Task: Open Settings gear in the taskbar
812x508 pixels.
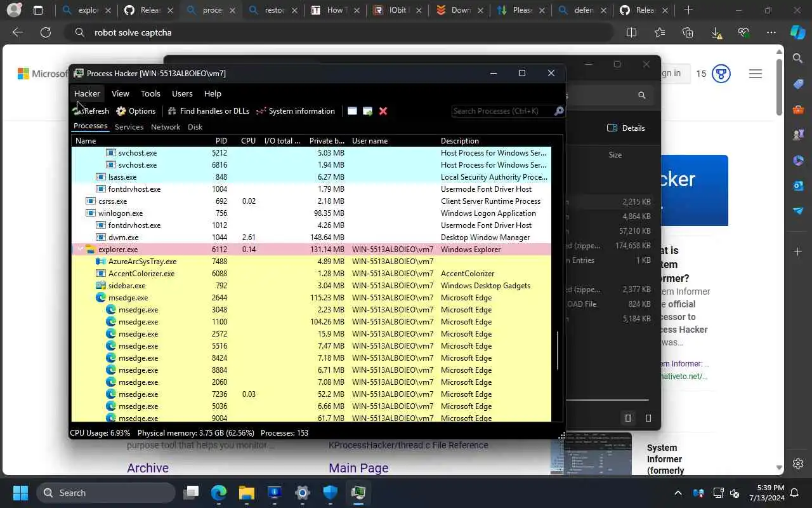Action: click(x=303, y=493)
